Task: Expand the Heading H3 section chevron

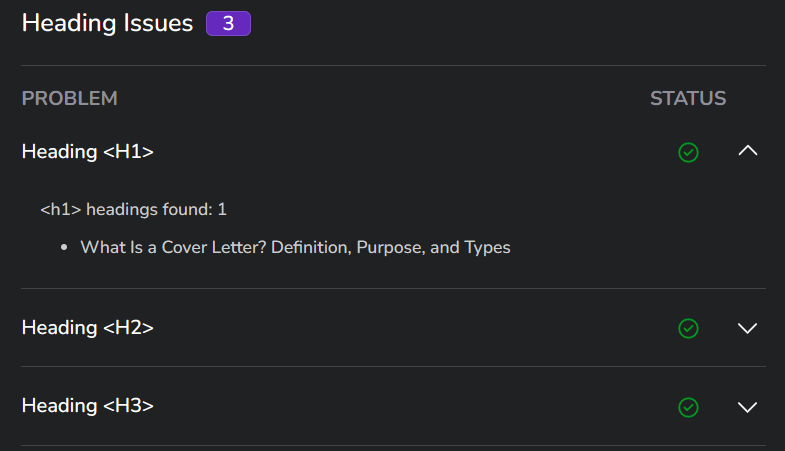Action: point(747,406)
